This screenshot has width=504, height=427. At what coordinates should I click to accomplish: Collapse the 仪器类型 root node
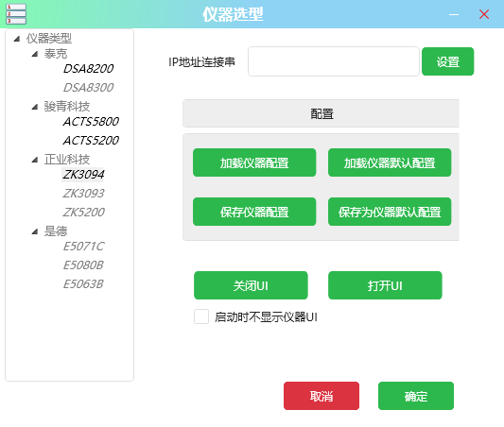tap(17, 39)
